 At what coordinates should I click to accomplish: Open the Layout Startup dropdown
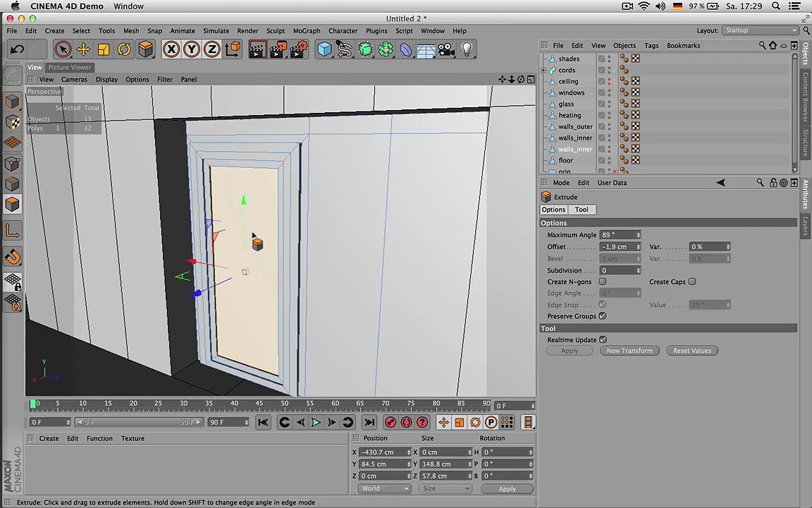coord(761,30)
